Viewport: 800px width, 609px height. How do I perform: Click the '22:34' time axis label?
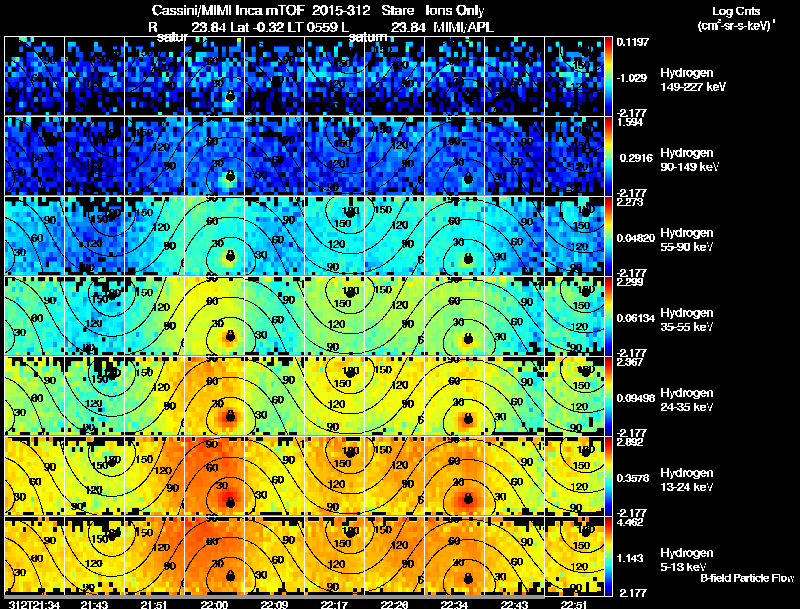pyautogui.click(x=455, y=605)
